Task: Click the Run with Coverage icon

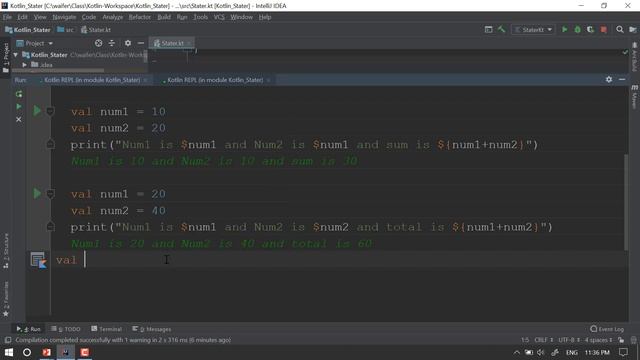Action: [590, 30]
